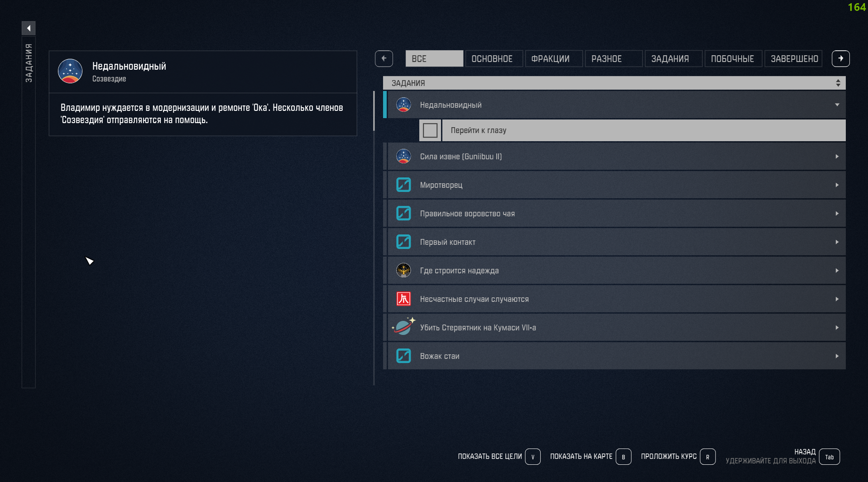Expand the Миротворец quest arrow
The width and height of the screenshot is (868, 482).
click(837, 185)
